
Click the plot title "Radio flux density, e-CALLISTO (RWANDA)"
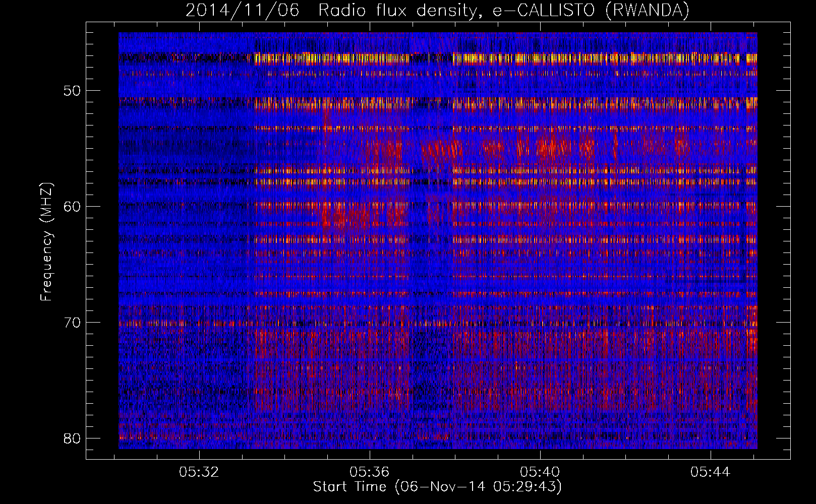504,10
